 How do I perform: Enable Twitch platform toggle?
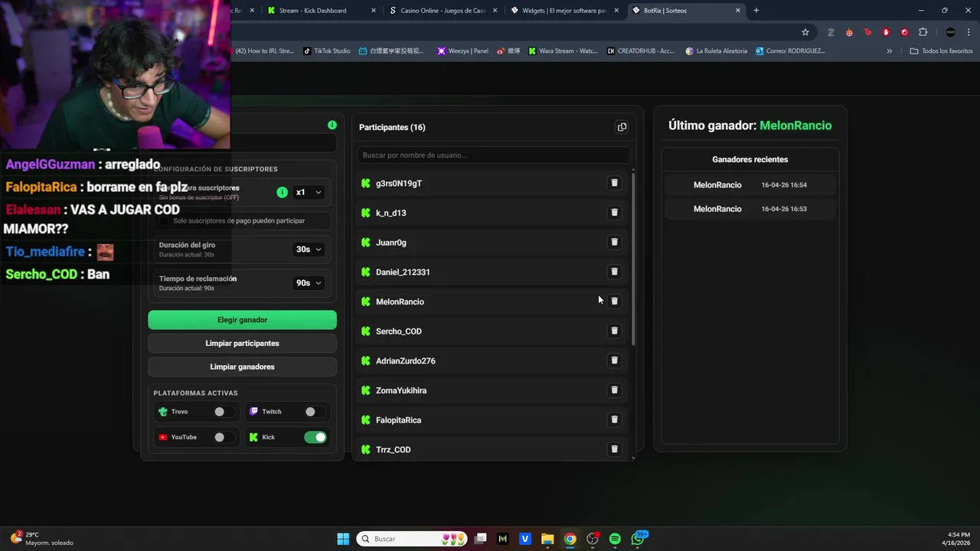(315, 412)
